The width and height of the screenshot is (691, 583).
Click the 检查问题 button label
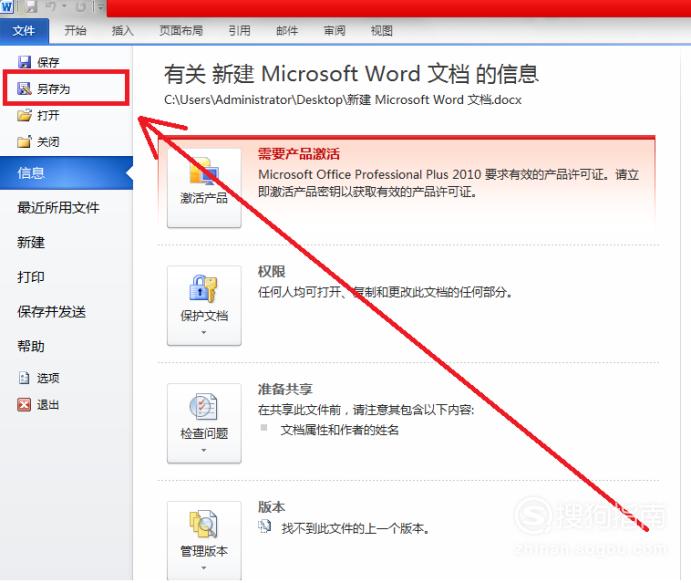tap(204, 434)
